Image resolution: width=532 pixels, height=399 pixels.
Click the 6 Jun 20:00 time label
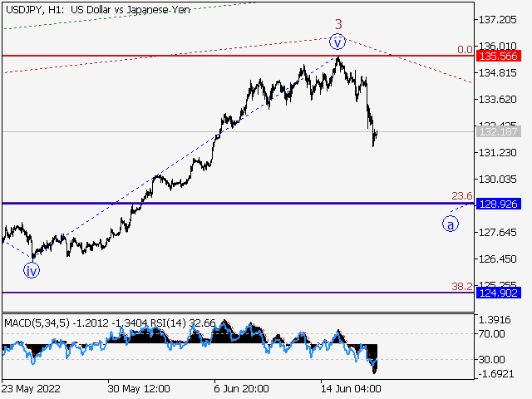pyautogui.click(x=241, y=388)
